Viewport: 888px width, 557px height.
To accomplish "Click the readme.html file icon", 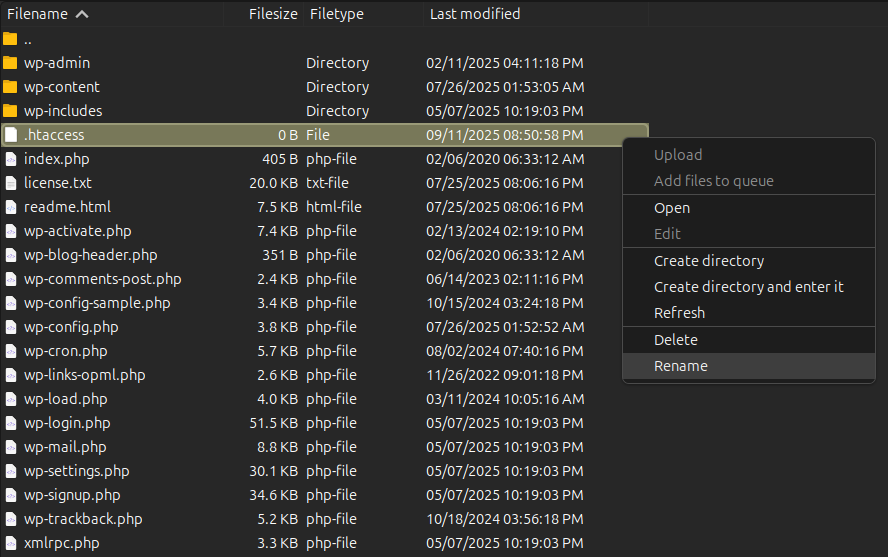I will pyautogui.click(x=11, y=207).
